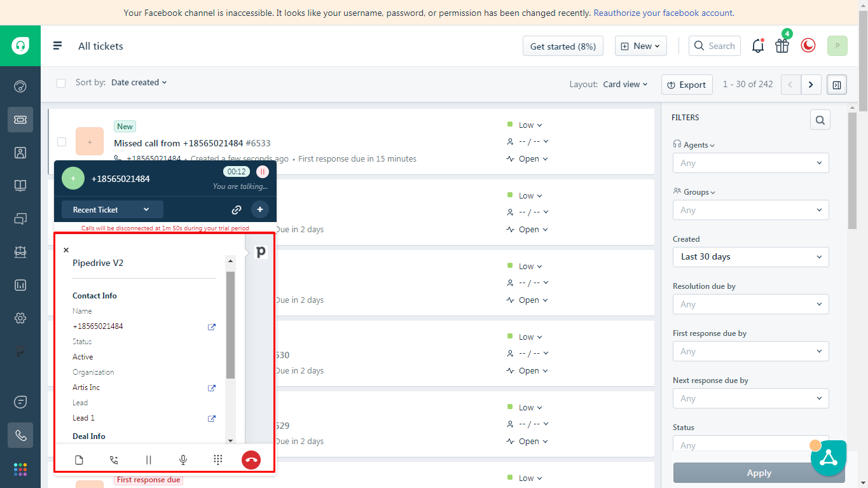Toggle the red pause recording button
The image size is (868, 488).
[x=263, y=172]
